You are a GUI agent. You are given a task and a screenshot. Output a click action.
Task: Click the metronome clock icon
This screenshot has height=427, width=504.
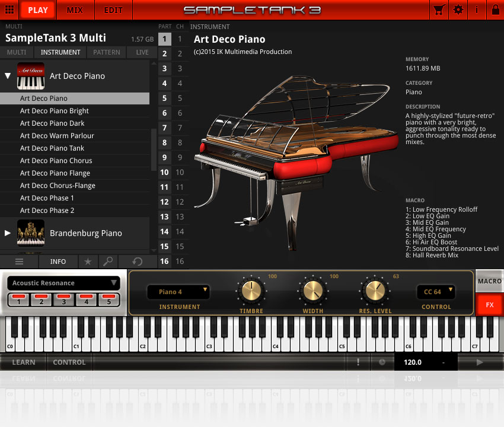tap(382, 362)
